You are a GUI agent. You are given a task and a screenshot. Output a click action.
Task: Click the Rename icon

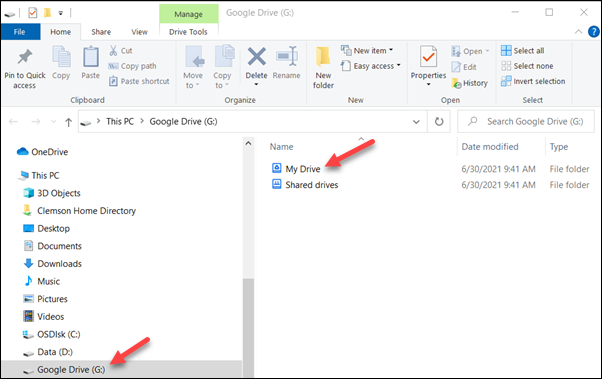[287, 56]
